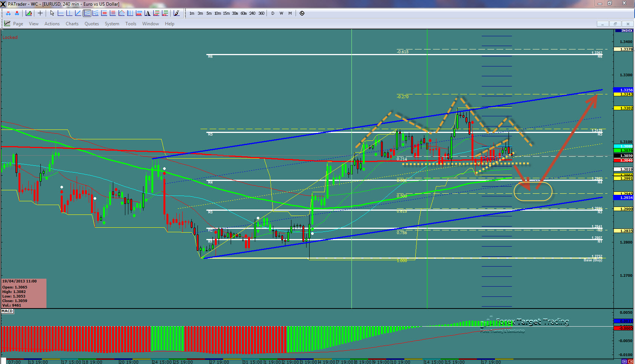The width and height of the screenshot is (635, 364).
Task: Select the vertical time zones tool
Action: tap(130, 13)
